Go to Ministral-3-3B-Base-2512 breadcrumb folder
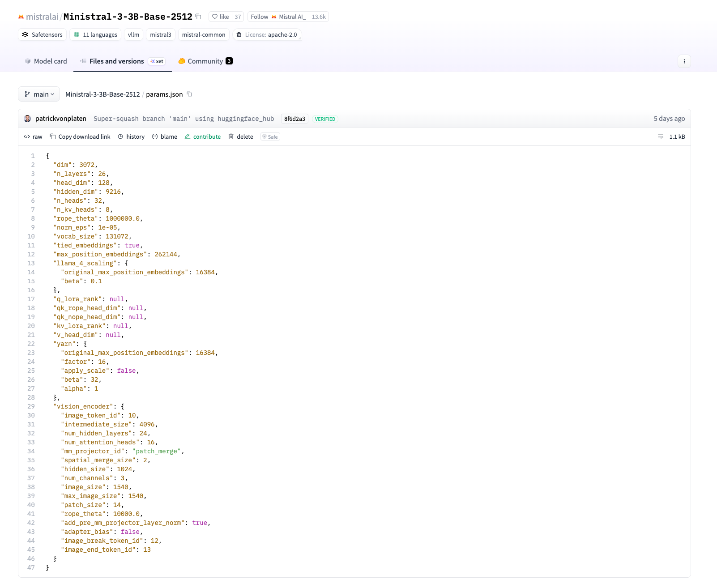717x588 pixels. point(102,94)
